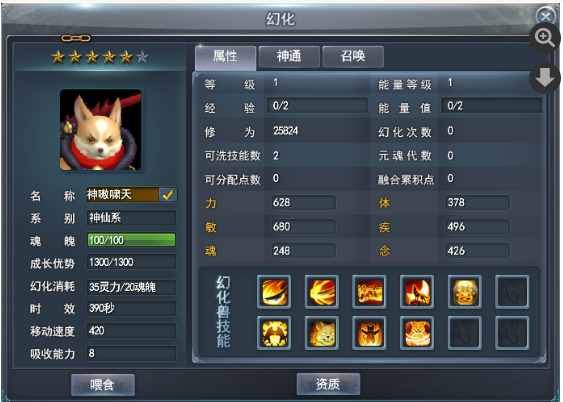563x402 pixels.
Task: Click the magnifier zoom-in icon
Action: coord(545,38)
